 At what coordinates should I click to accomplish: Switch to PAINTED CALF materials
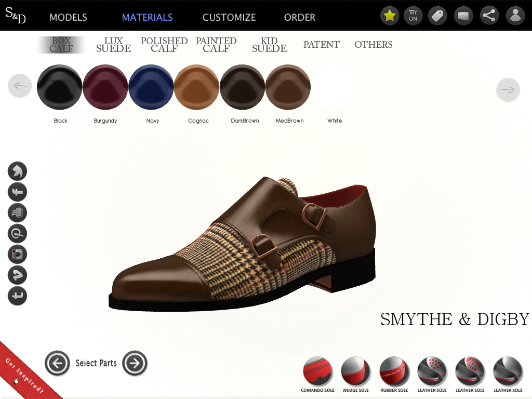(x=216, y=45)
